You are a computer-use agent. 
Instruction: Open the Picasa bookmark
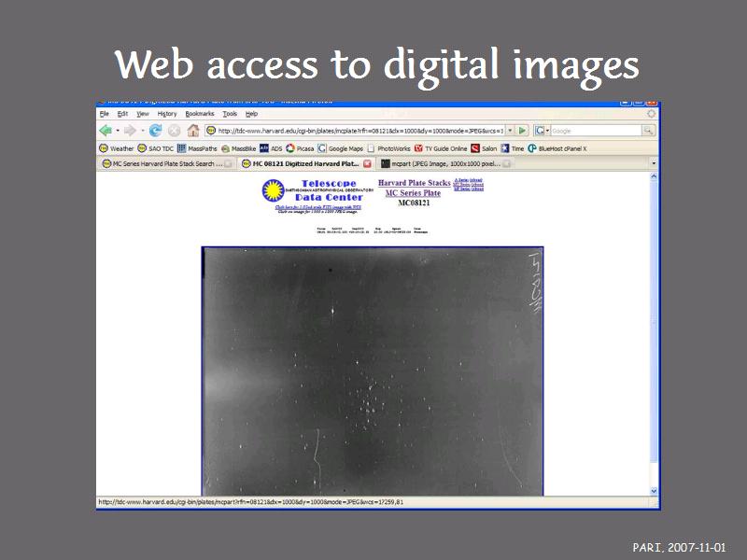coord(300,148)
